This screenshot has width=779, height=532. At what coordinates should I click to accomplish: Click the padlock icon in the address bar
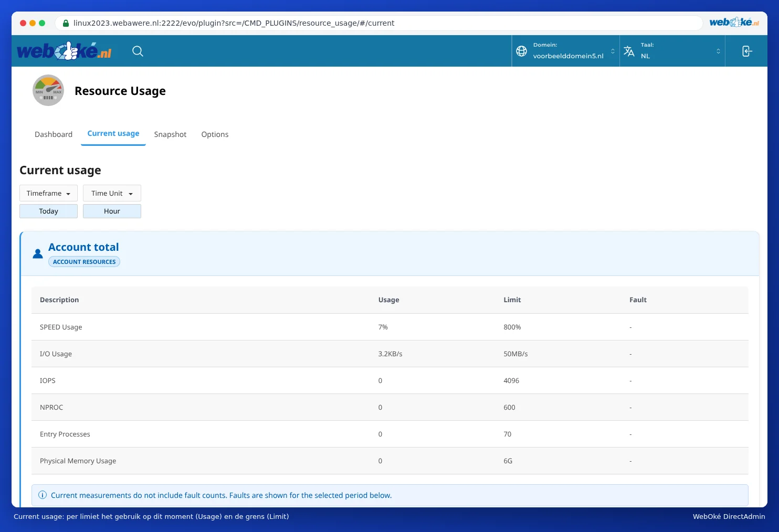coord(66,23)
